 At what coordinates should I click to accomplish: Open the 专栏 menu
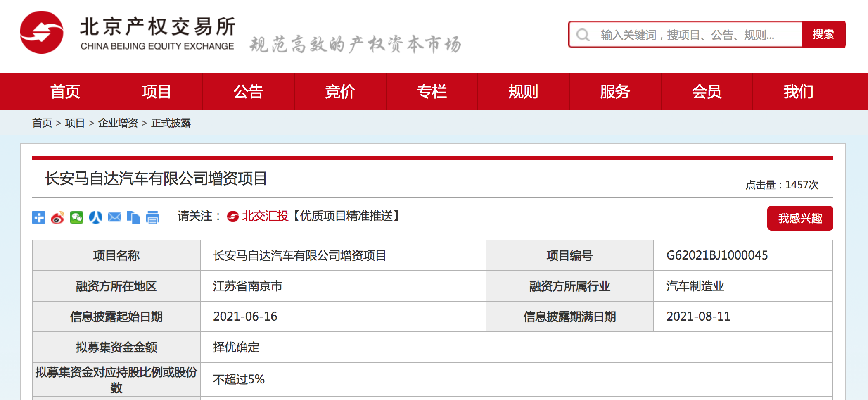432,91
